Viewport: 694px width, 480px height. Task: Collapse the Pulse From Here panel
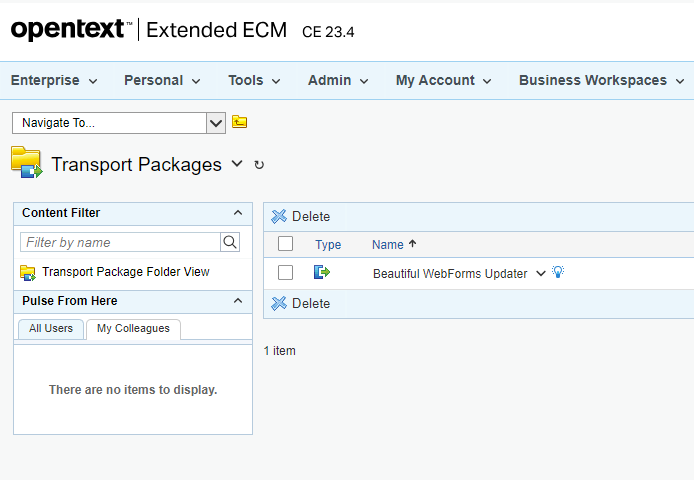[237, 301]
